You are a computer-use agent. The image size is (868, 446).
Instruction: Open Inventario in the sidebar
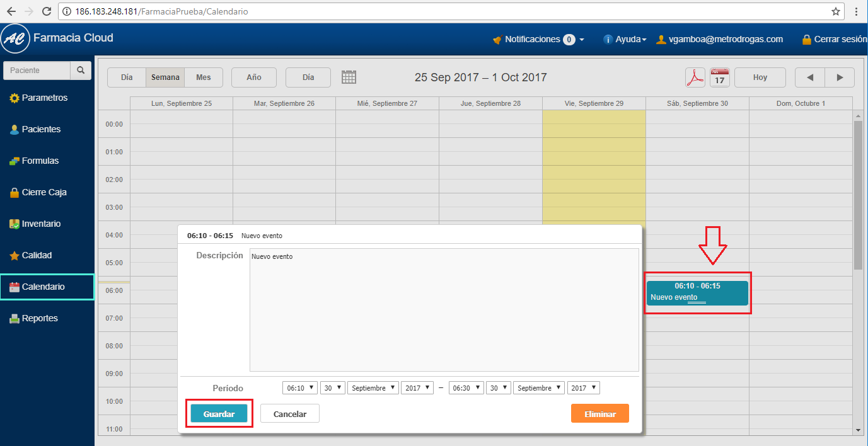coord(41,224)
